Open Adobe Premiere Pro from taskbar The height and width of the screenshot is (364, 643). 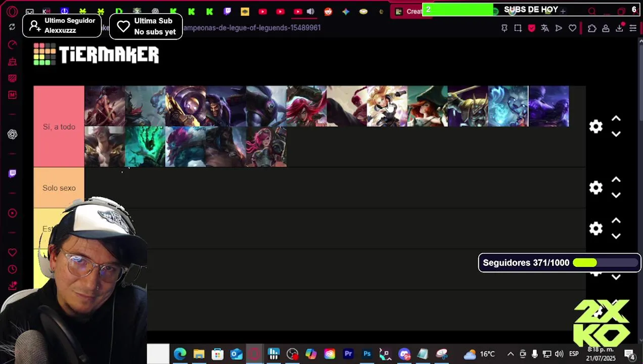point(348,354)
